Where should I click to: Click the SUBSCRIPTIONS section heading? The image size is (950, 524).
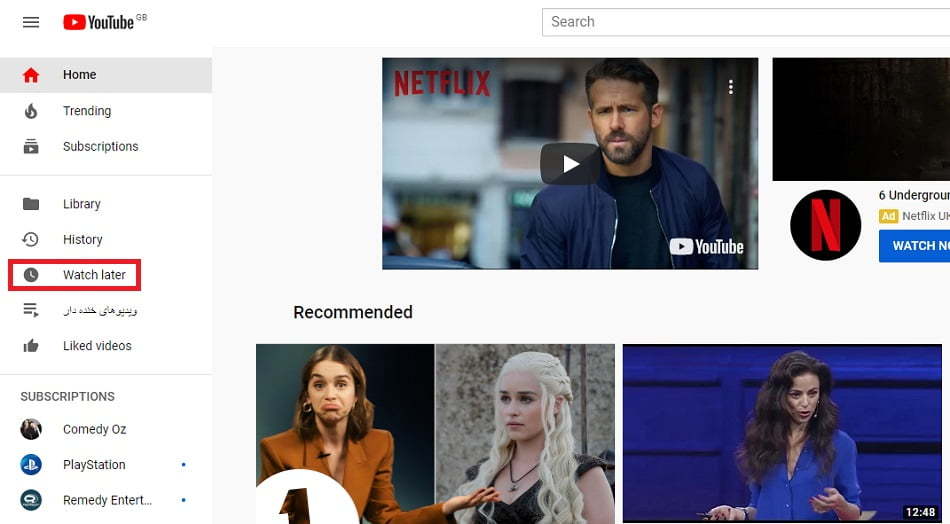coord(67,396)
